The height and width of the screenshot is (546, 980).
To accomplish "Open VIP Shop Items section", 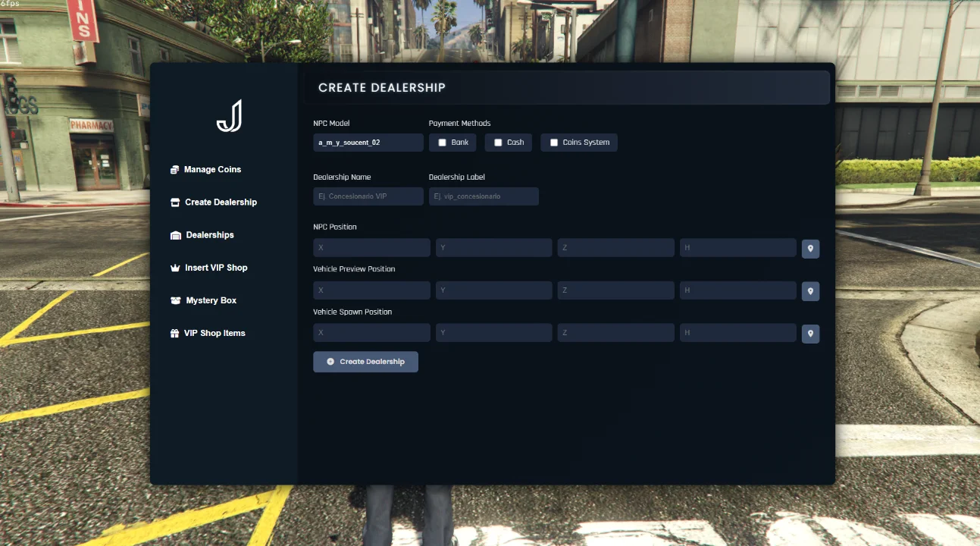I will click(208, 333).
